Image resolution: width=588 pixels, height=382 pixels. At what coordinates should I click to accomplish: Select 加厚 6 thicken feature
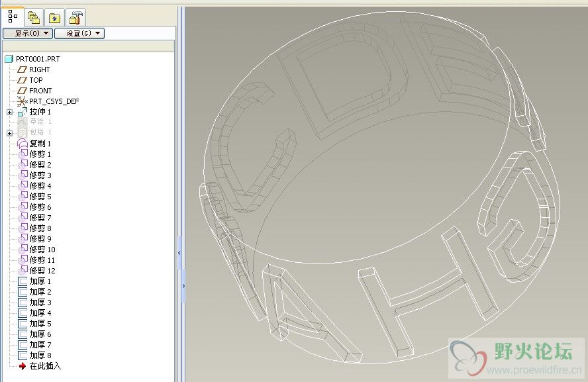tap(40, 334)
